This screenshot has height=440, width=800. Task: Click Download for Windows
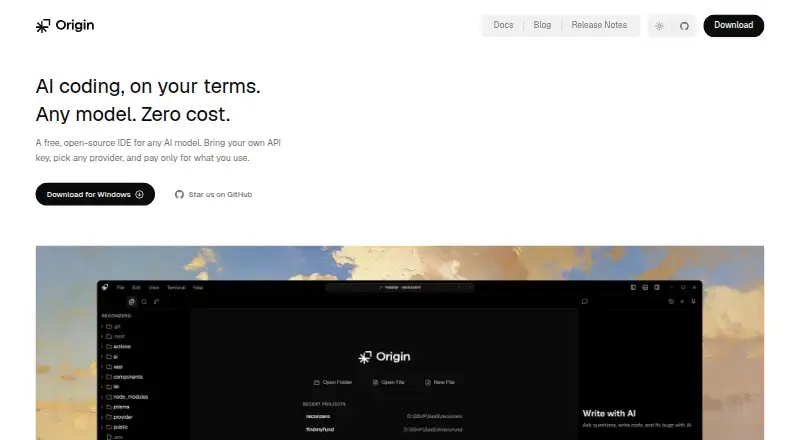95,194
